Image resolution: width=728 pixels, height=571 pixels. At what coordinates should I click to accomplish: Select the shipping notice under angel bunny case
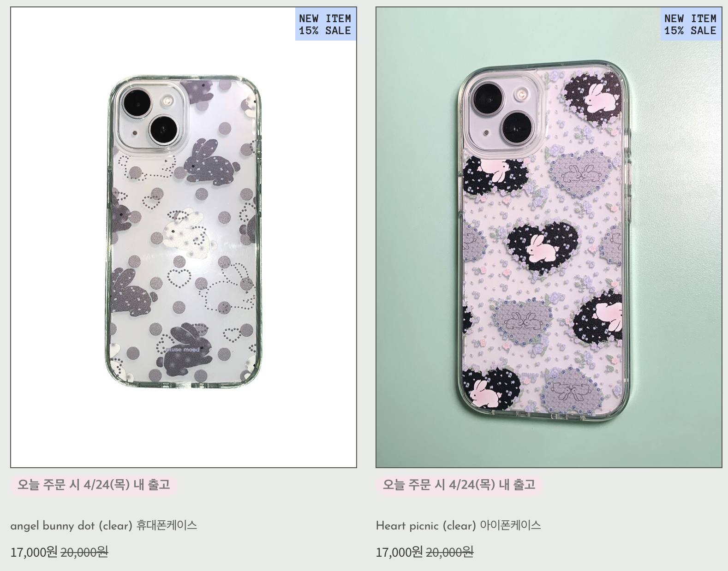coord(94,485)
